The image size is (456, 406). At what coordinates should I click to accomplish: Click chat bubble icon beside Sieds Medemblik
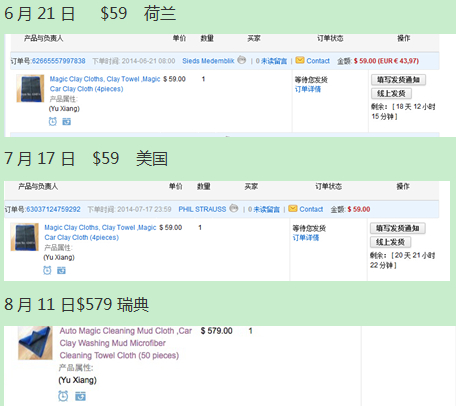(x=242, y=60)
